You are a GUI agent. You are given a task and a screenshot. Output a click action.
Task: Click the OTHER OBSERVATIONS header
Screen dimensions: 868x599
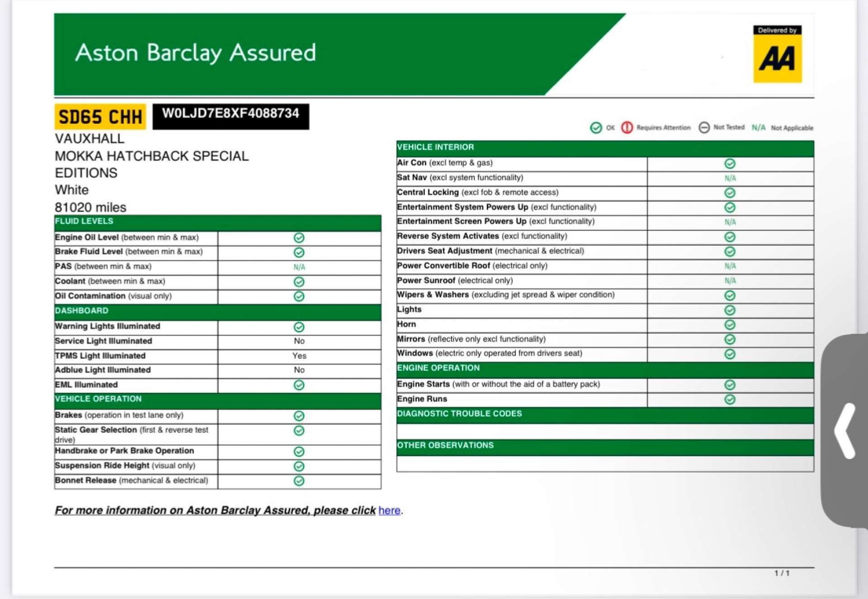coord(605,447)
